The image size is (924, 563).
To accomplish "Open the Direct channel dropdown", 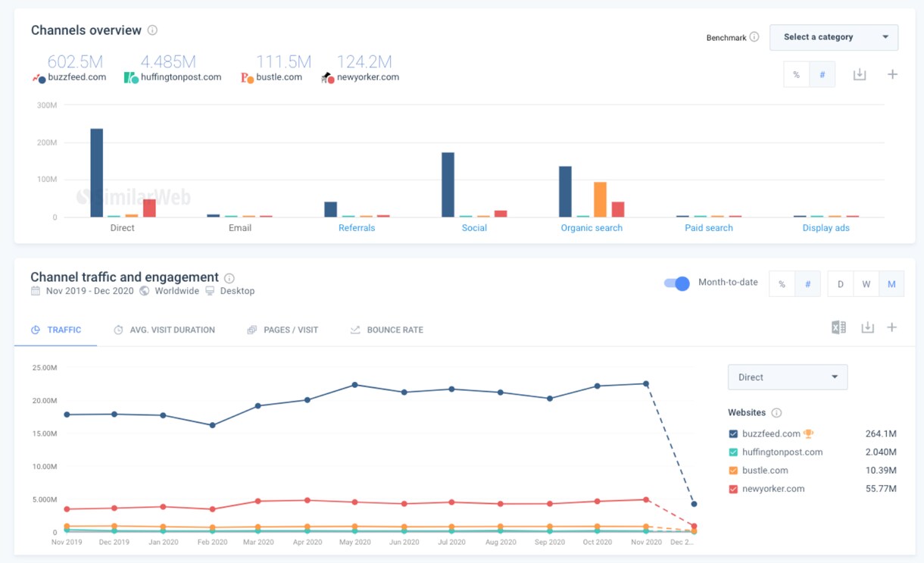I will pos(788,377).
